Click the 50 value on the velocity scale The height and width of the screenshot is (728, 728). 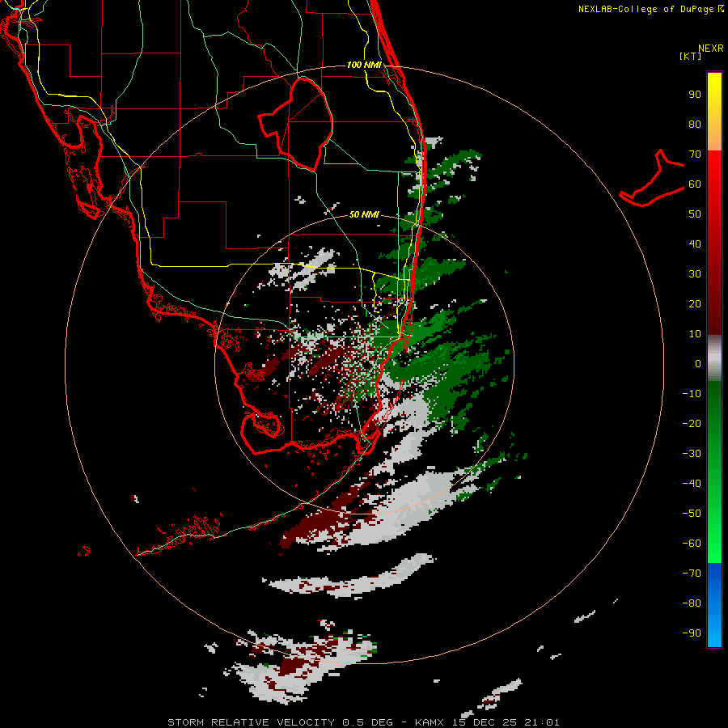click(x=695, y=214)
